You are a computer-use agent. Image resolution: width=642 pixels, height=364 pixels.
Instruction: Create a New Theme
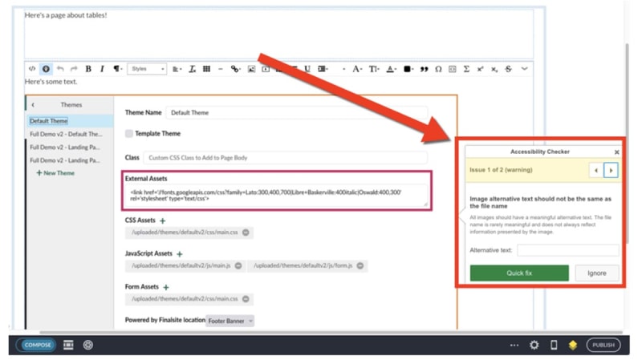point(55,173)
